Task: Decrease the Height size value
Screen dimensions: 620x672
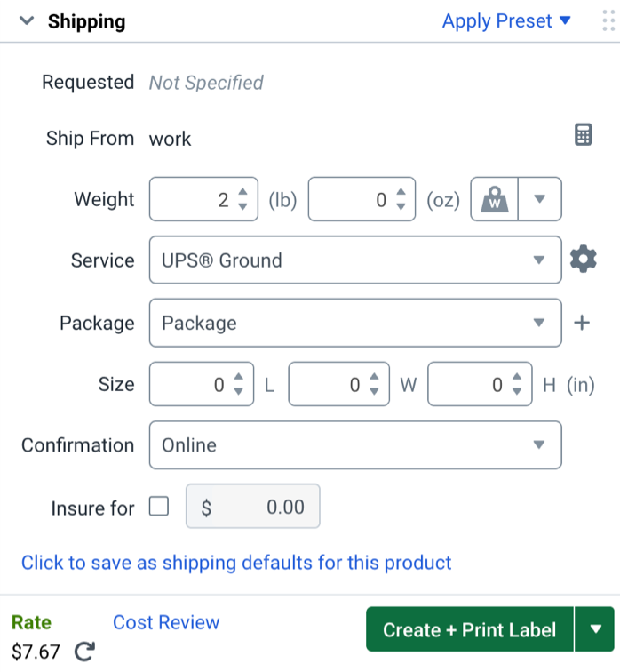Action: [517, 391]
